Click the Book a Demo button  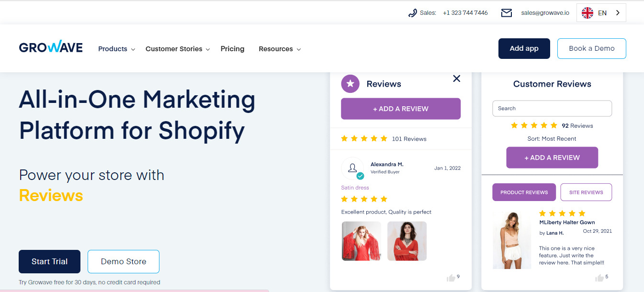click(x=591, y=48)
